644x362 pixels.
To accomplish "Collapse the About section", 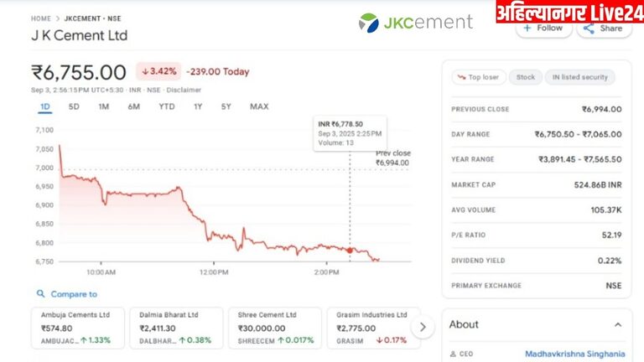I will [x=618, y=324].
